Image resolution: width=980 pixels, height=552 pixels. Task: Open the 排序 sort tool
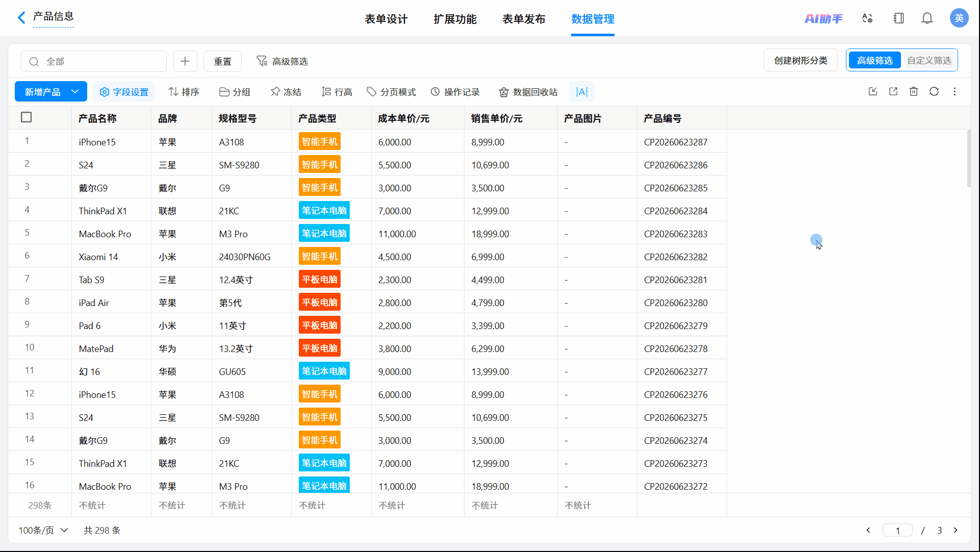[184, 92]
